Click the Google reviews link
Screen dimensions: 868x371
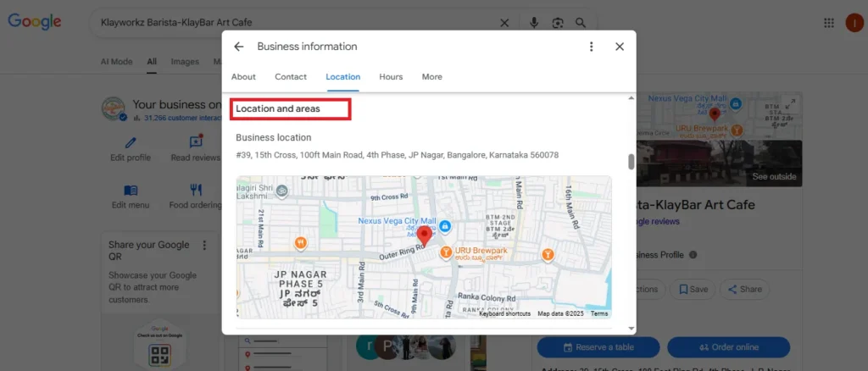[658, 222]
